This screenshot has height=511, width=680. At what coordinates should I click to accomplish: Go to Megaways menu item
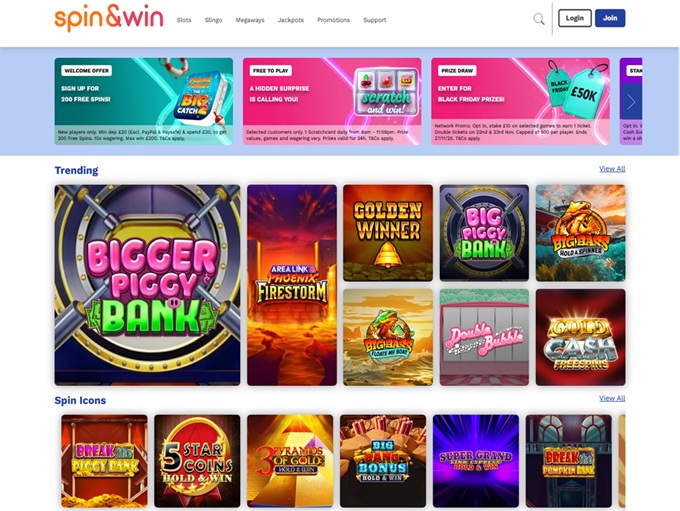pos(250,20)
